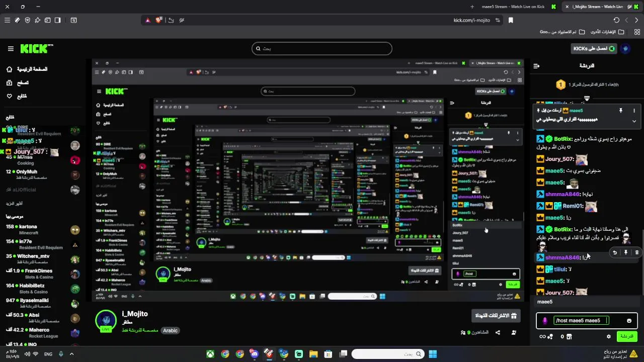This screenshot has height=362, width=644.
Task: Open the Xbox app on the taskbar
Action: click(x=210, y=354)
